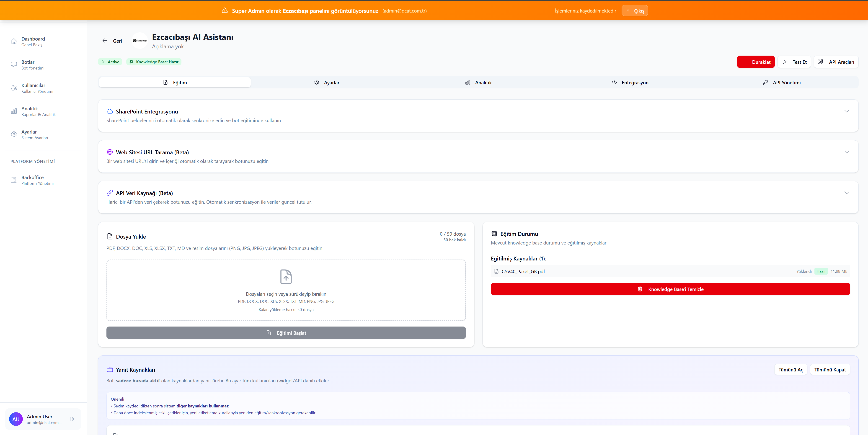Image resolution: width=868 pixels, height=435 pixels.
Task: Click the Yüklendi status text
Action: pyautogui.click(x=804, y=271)
